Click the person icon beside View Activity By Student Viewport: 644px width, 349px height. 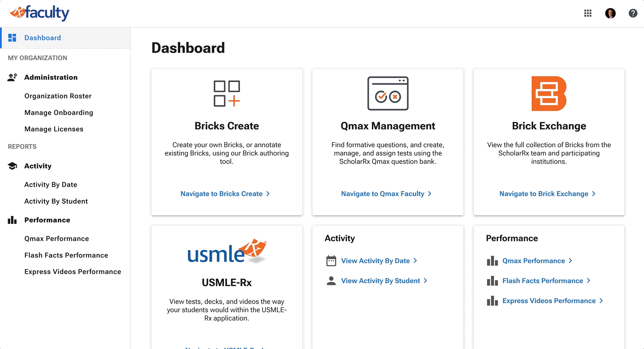pos(331,281)
